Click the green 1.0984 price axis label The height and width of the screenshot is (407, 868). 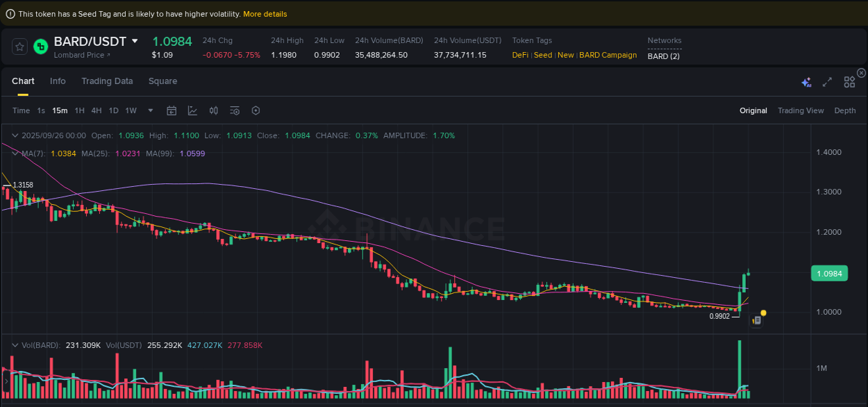(829, 273)
